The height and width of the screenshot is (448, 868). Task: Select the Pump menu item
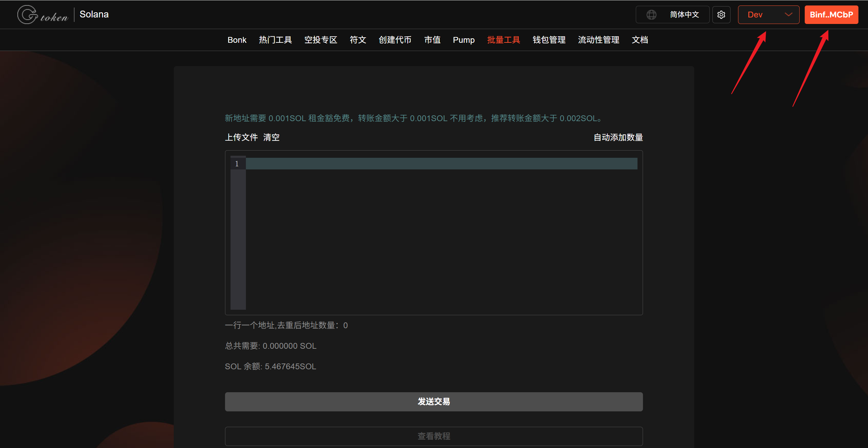coord(463,40)
